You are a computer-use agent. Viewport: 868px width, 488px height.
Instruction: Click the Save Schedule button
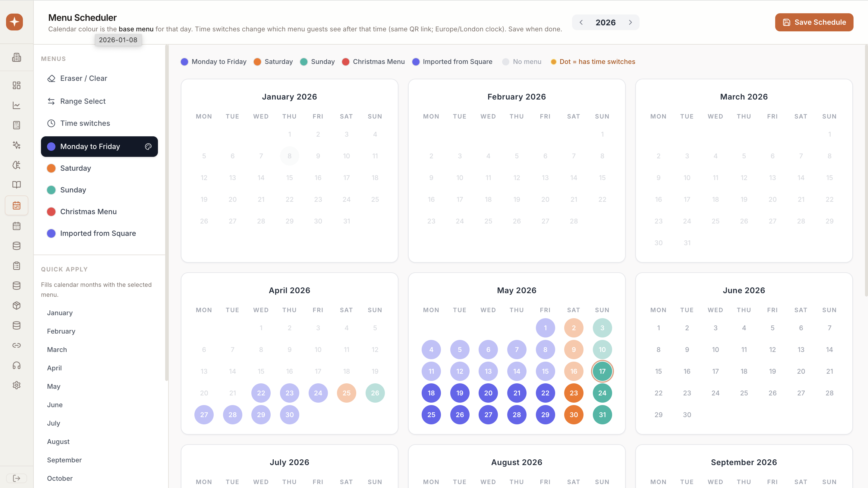pyautogui.click(x=814, y=22)
